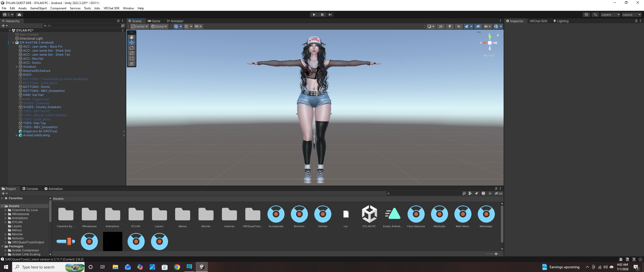Select the Rect transform tool
Image resolution: width=644 pixels, height=272 pixels.
[x=131, y=58]
